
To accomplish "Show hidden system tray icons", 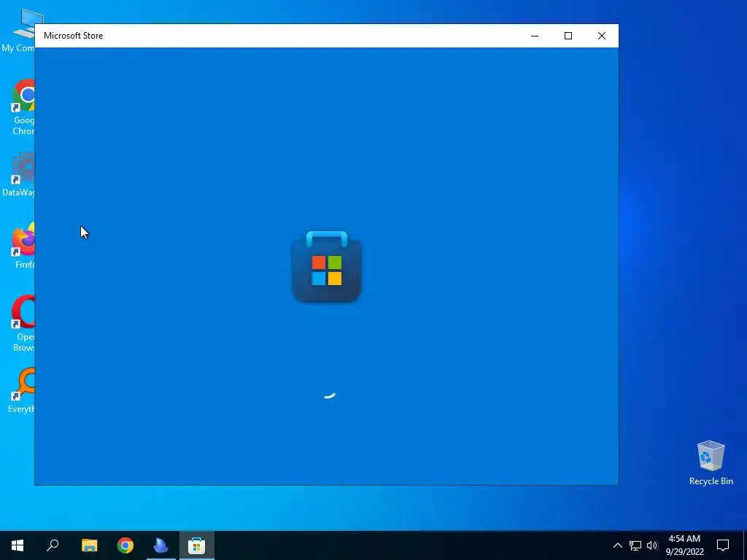I will click(617, 545).
